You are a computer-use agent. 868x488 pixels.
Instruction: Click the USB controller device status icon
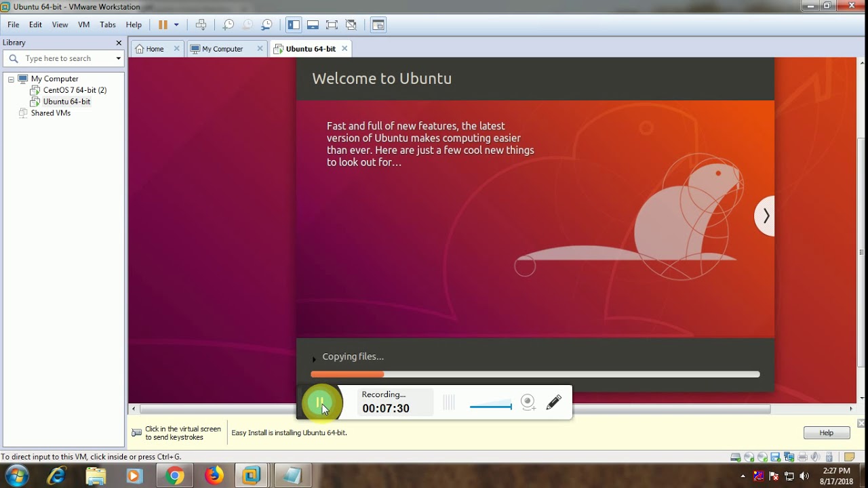(x=829, y=457)
